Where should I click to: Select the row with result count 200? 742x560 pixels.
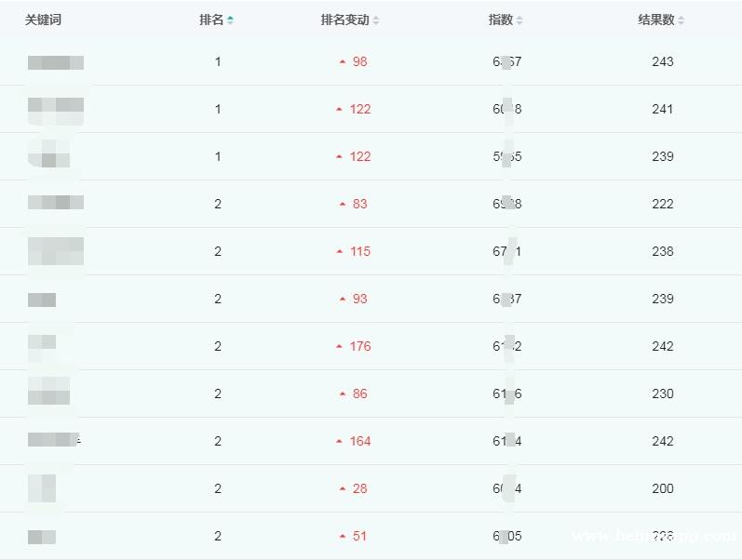(371, 488)
